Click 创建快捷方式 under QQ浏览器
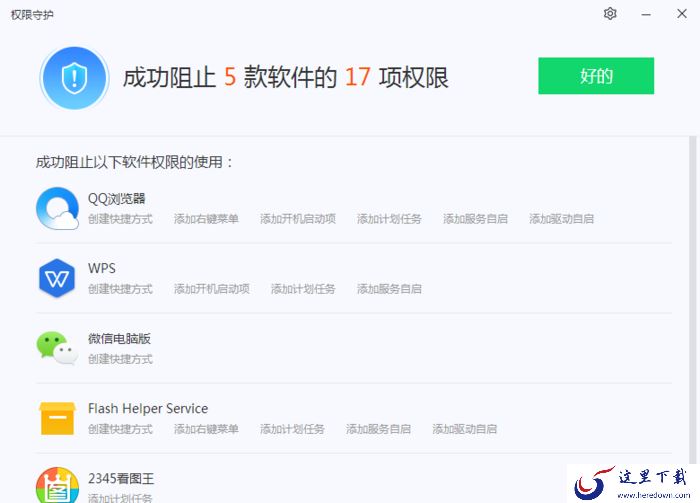 [x=120, y=219]
